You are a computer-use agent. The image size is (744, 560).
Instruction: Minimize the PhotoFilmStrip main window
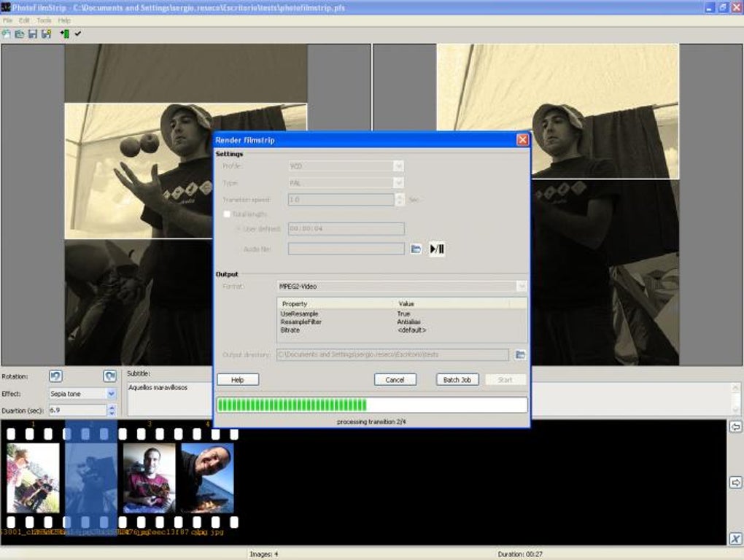coord(709,7)
